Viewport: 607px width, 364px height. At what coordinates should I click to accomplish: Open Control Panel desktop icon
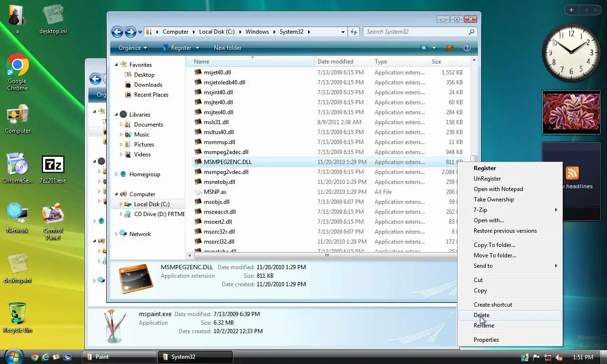tap(53, 222)
